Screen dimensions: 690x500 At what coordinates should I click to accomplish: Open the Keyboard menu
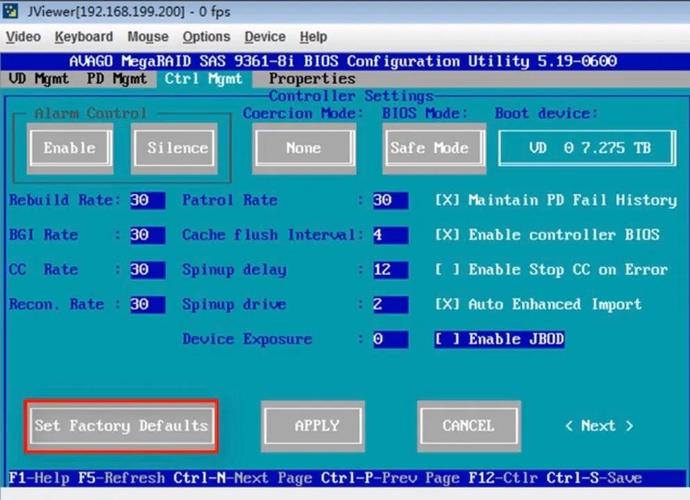click(84, 37)
